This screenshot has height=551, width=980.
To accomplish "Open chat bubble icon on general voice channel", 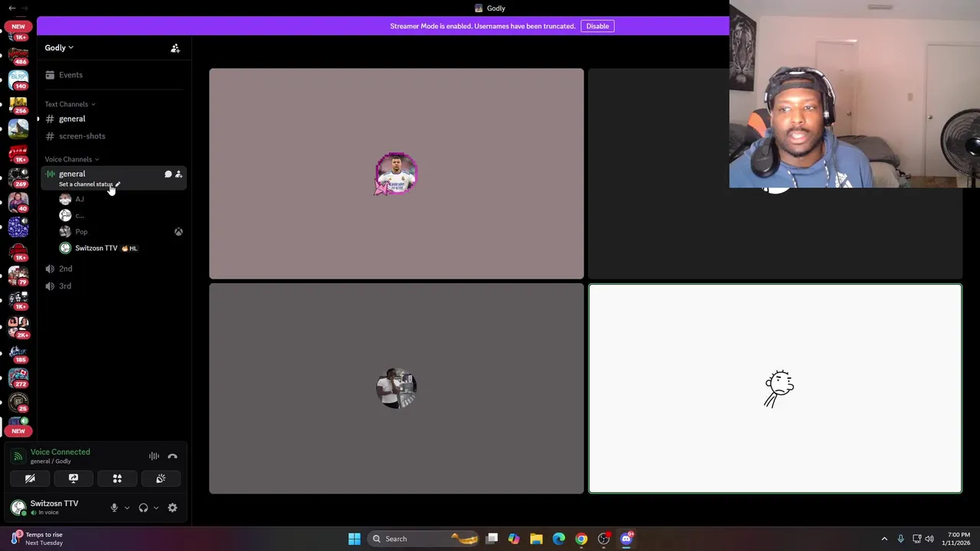I will click(x=168, y=174).
